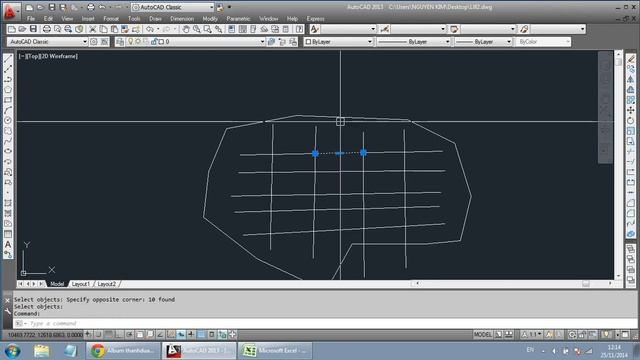Screen dimensions: 640x360
Task: Select the Rotate modify tool
Action: pyautogui.click(x=631, y=121)
